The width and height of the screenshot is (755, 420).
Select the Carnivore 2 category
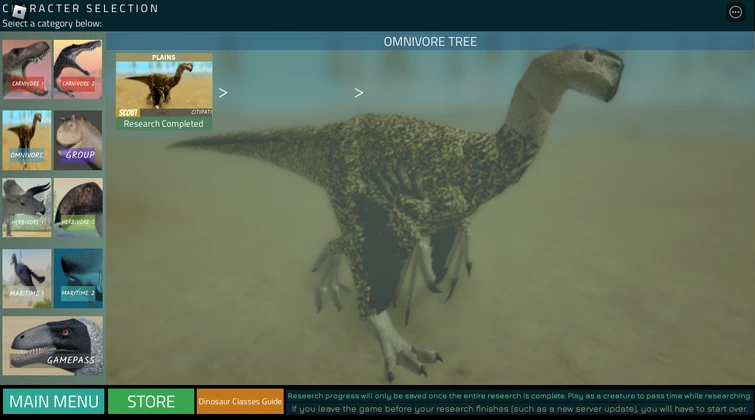(x=78, y=69)
